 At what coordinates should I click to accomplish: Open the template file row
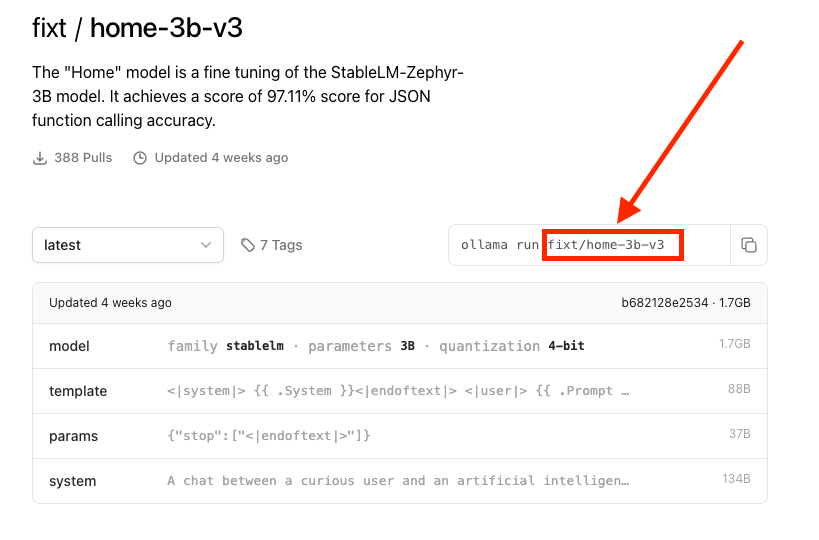(399, 391)
